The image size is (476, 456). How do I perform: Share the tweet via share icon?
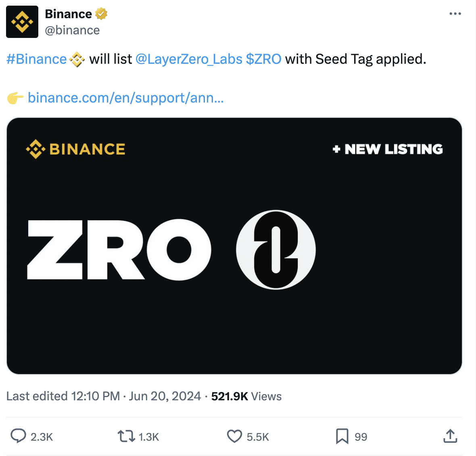[x=450, y=436]
